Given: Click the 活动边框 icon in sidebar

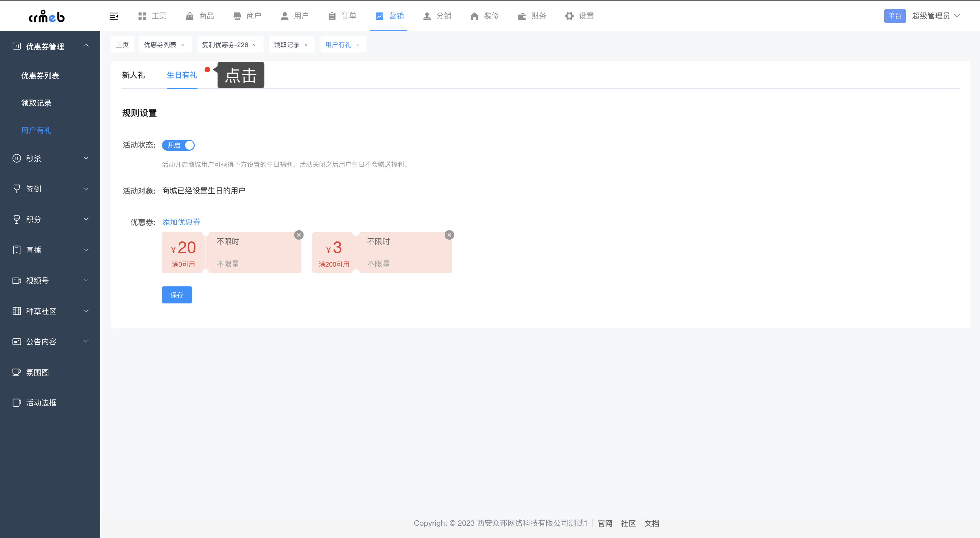Looking at the screenshot, I should pyautogui.click(x=17, y=403).
